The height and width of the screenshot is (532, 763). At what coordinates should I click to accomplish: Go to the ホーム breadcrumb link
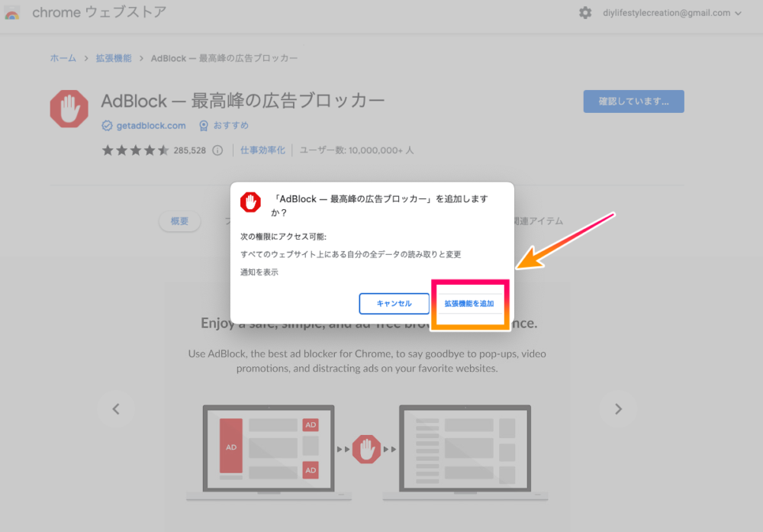(x=63, y=58)
